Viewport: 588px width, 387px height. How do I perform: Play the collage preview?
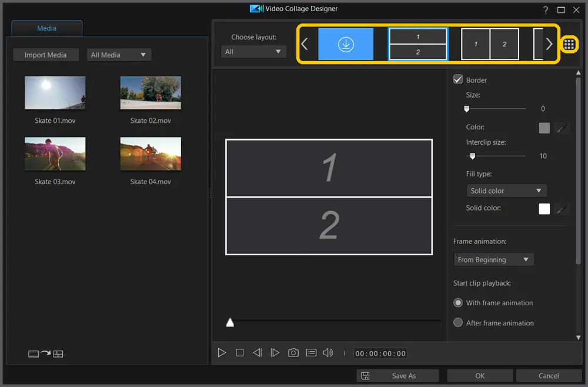tap(222, 353)
